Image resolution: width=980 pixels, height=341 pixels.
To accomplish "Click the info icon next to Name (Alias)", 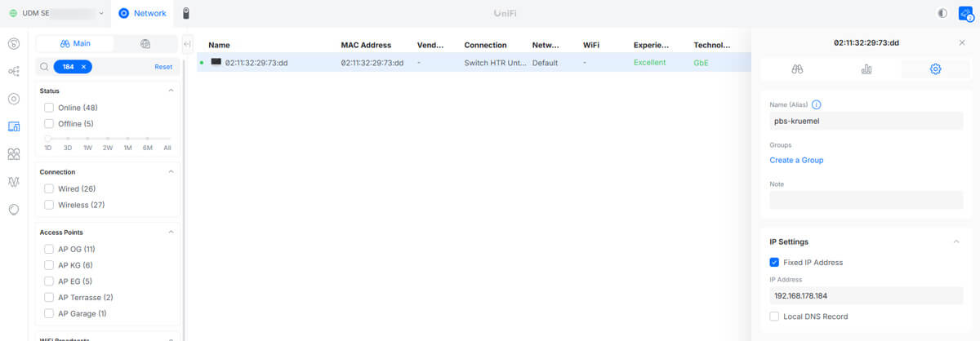I will (817, 104).
